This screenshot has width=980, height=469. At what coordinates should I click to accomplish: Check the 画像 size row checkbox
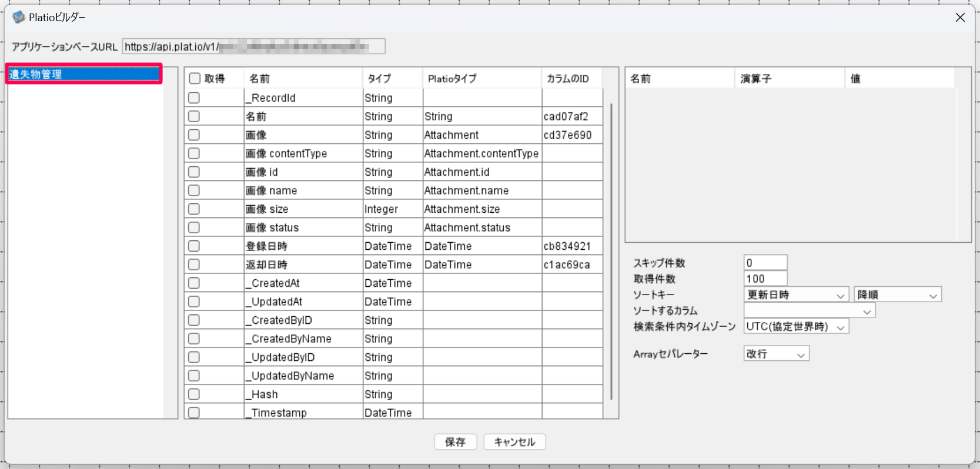tap(194, 209)
